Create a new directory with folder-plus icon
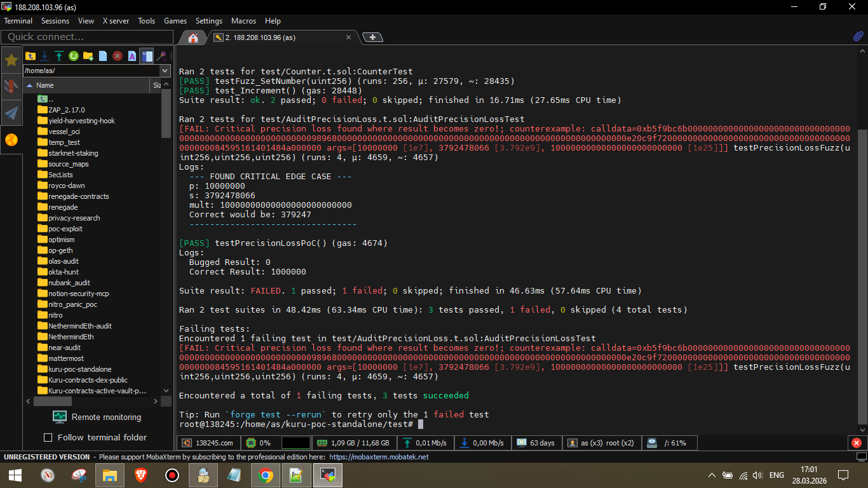868x488 pixels. [88, 56]
